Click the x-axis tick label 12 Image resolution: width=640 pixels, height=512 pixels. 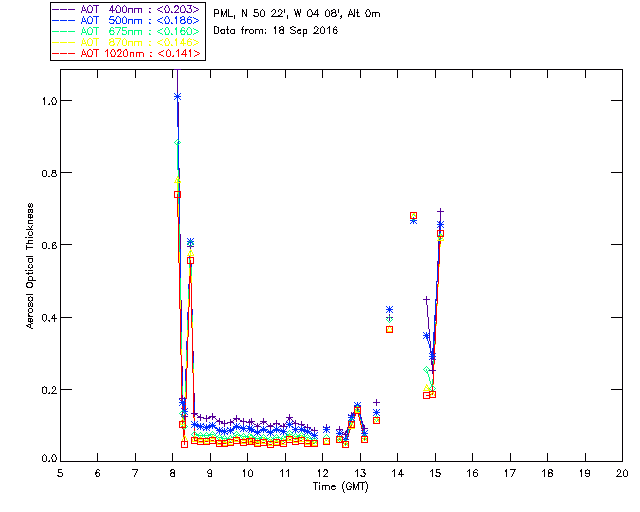[x=322, y=473]
